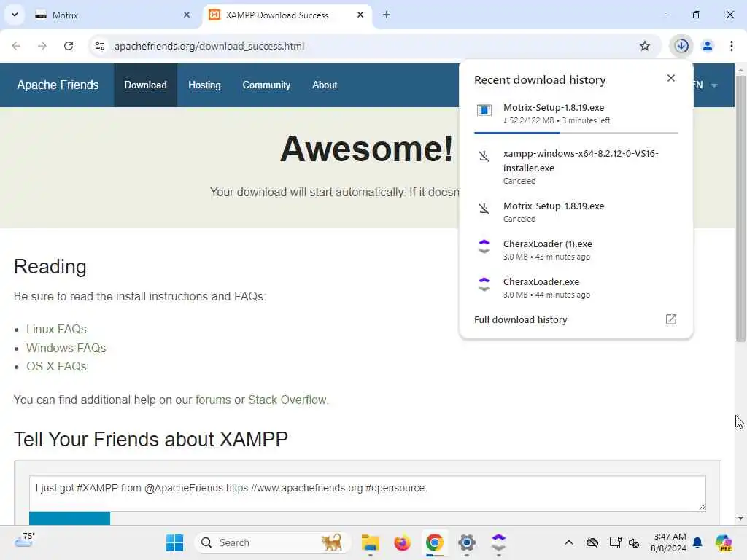This screenshot has width=747, height=560.
Task: Open the Windows Start menu
Action: [x=174, y=542]
